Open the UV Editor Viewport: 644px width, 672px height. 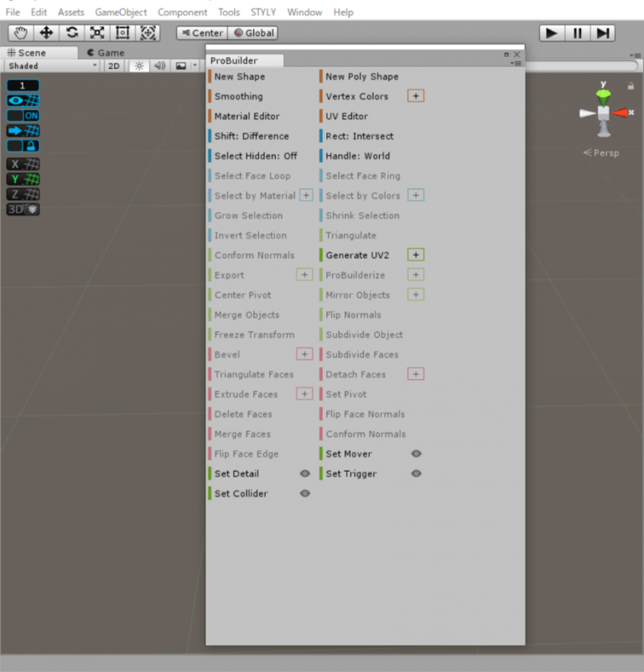346,117
